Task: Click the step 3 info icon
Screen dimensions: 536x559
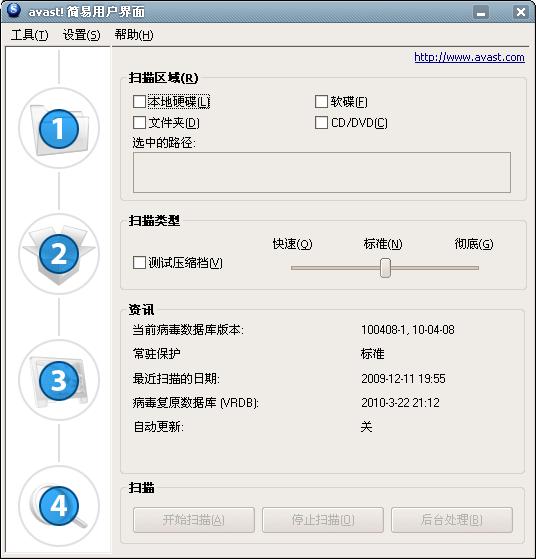Action: [59, 380]
